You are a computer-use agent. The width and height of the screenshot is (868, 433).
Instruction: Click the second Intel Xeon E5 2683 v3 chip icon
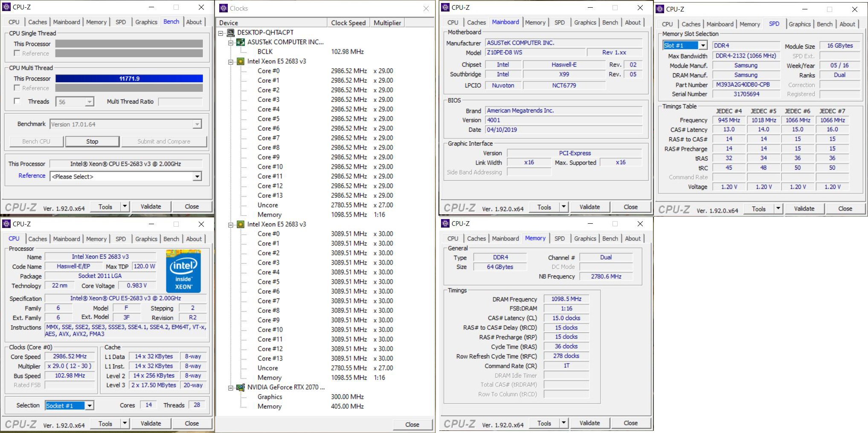click(x=241, y=224)
